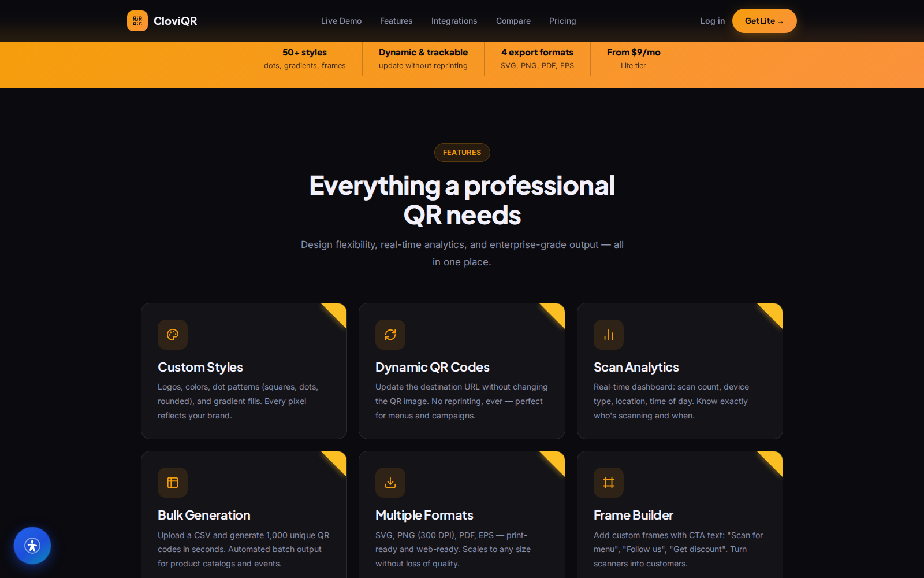The image size is (924, 578).
Task: Click the Scan Analytics bar chart icon
Action: 609,335
